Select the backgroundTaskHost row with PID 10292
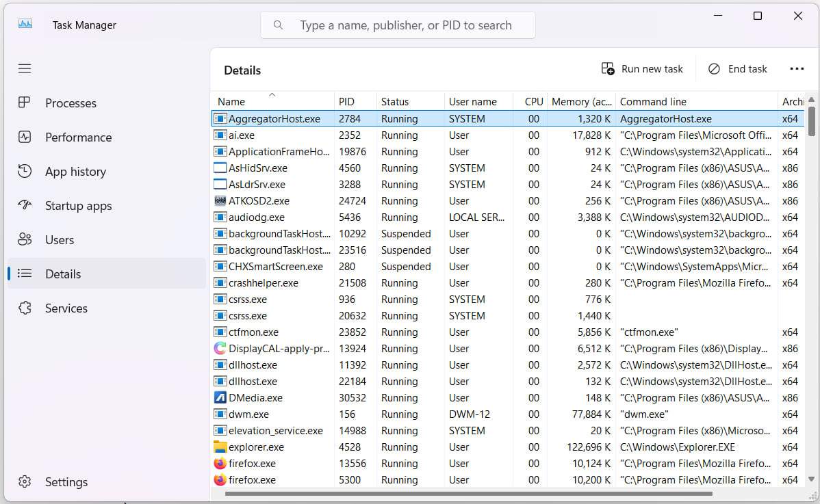820x504 pixels. pyautogui.click(x=507, y=233)
